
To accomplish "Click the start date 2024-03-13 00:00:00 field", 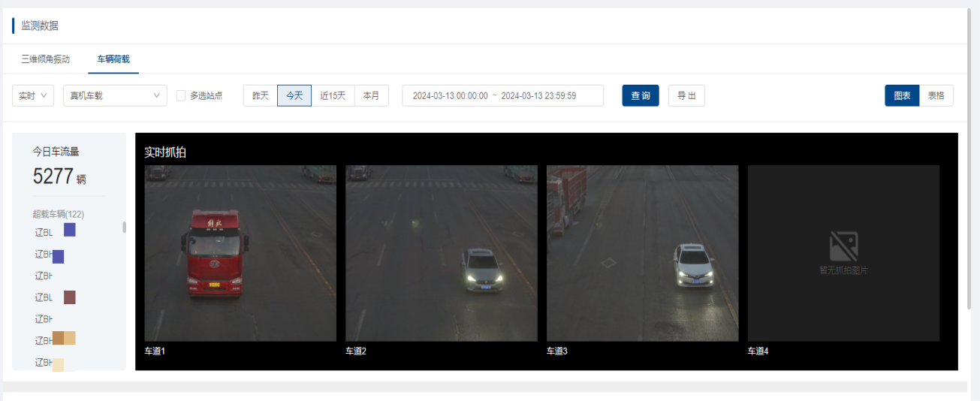I will [451, 96].
